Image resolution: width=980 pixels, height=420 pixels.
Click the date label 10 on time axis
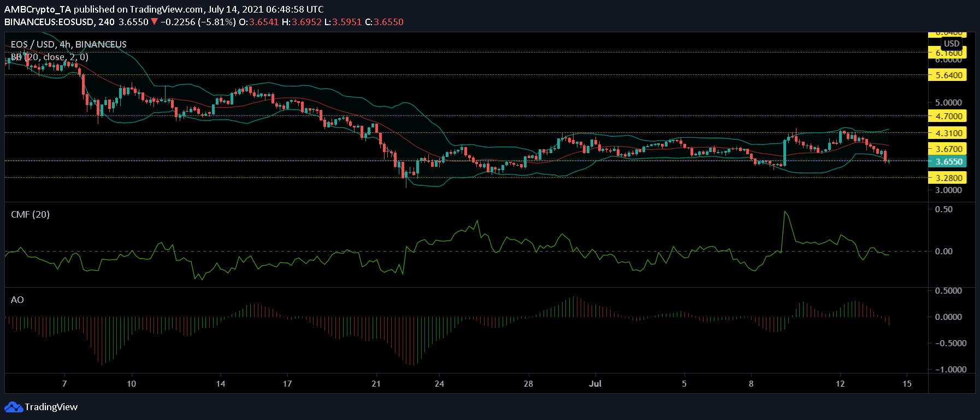tap(132, 384)
